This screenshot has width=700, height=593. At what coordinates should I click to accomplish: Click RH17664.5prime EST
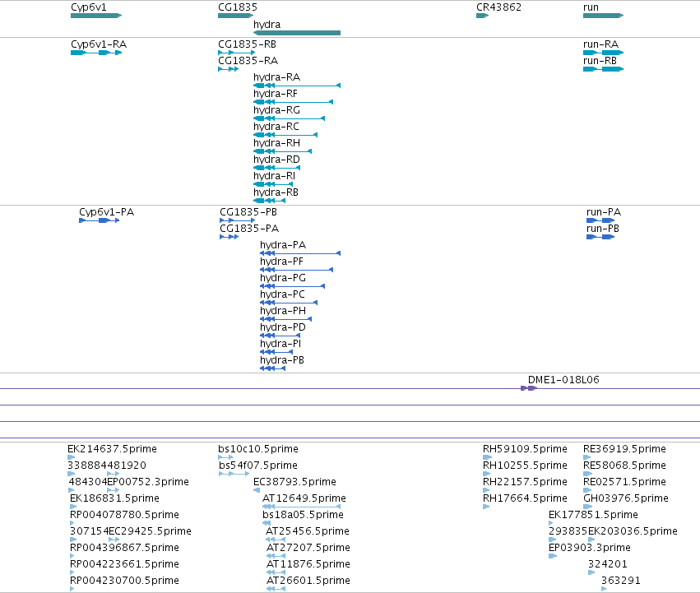[x=486, y=507]
